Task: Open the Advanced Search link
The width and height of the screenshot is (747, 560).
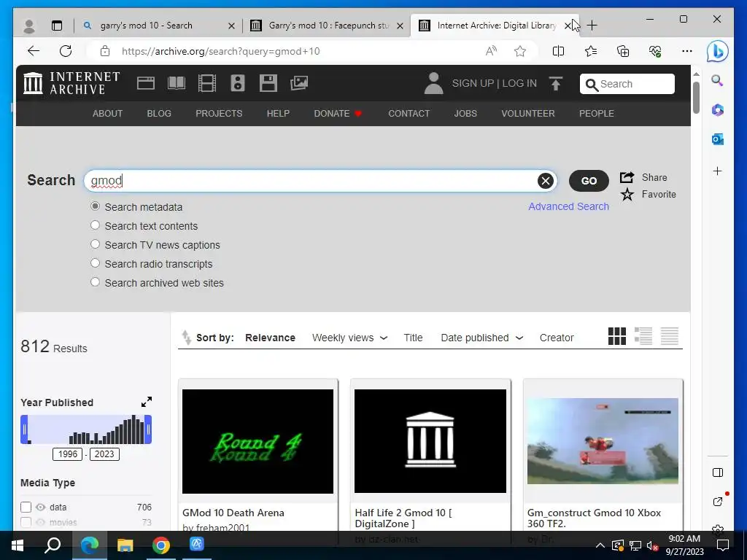Action: (568, 206)
